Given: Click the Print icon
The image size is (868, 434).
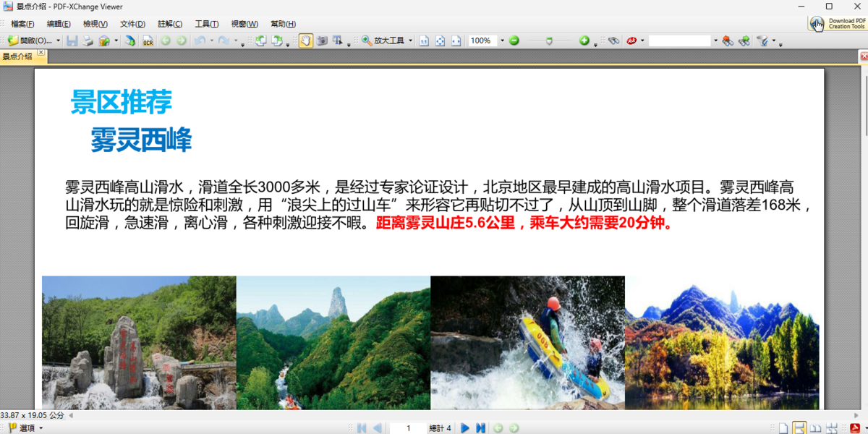Looking at the screenshot, I should (x=88, y=41).
